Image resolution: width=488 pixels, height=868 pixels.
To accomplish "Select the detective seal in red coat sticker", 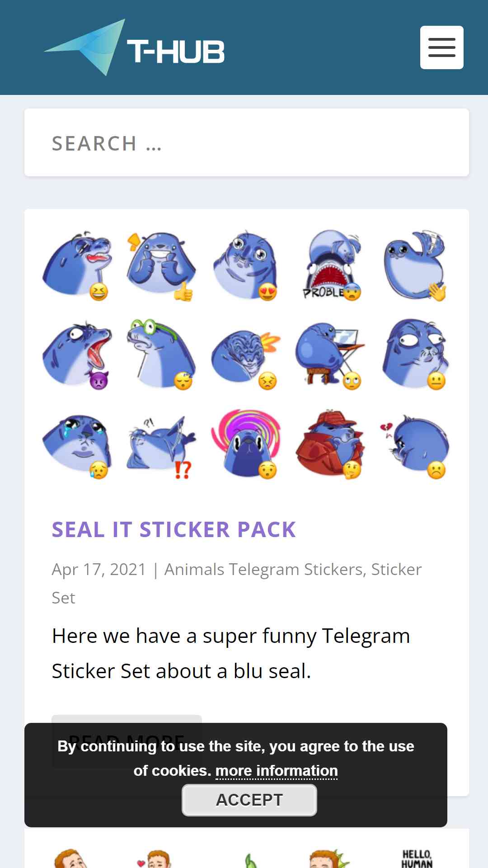I will 331,444.
